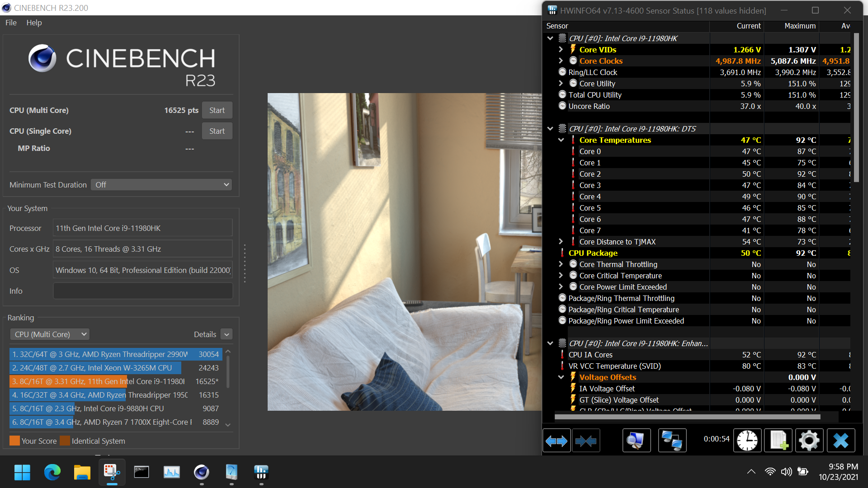Image resolution: width=868 pixels, height=488 pixels.
Task: Expand Core Clocks row
Action: click(x=561, y=61)
